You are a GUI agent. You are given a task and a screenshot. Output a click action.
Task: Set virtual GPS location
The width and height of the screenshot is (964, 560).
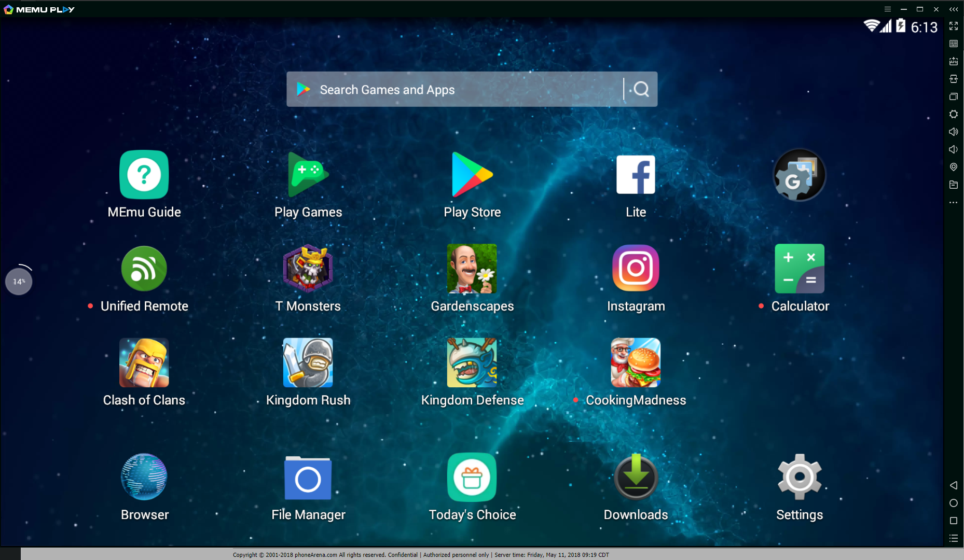tap(954, 167)
